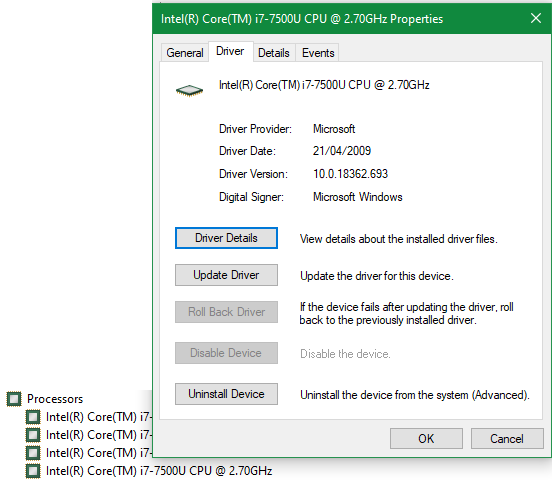This screenshot has width=552, height=480.
Task: Click the Digital Signer label
Action: coord(251,197)
